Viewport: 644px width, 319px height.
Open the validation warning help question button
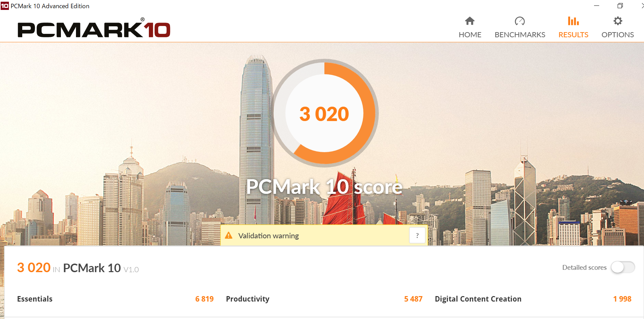point(417,235)
